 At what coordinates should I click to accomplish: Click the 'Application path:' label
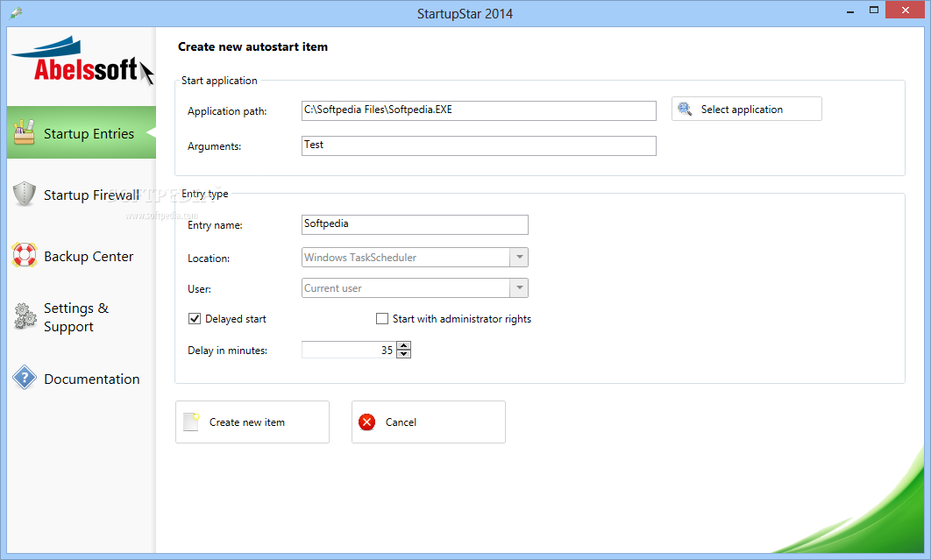coord(227,111)
